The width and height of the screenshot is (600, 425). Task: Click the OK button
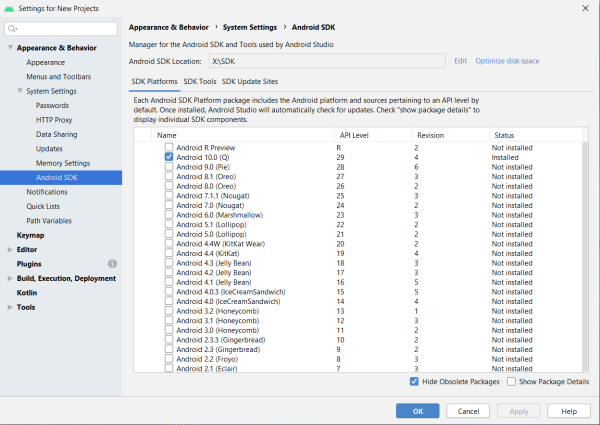coord(417,411)
